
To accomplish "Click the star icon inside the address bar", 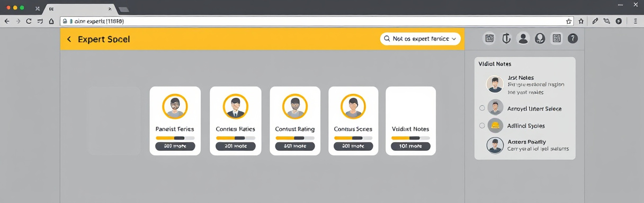I will [x=569, y=21].
